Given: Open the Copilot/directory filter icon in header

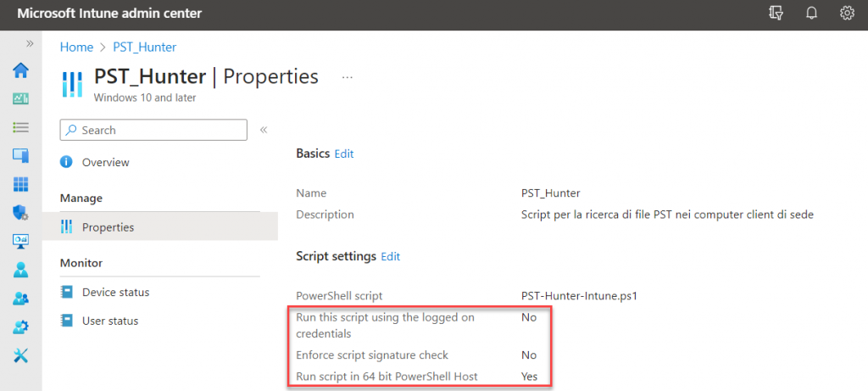Looking at the screenshot, I should click(x=776, y=14).
